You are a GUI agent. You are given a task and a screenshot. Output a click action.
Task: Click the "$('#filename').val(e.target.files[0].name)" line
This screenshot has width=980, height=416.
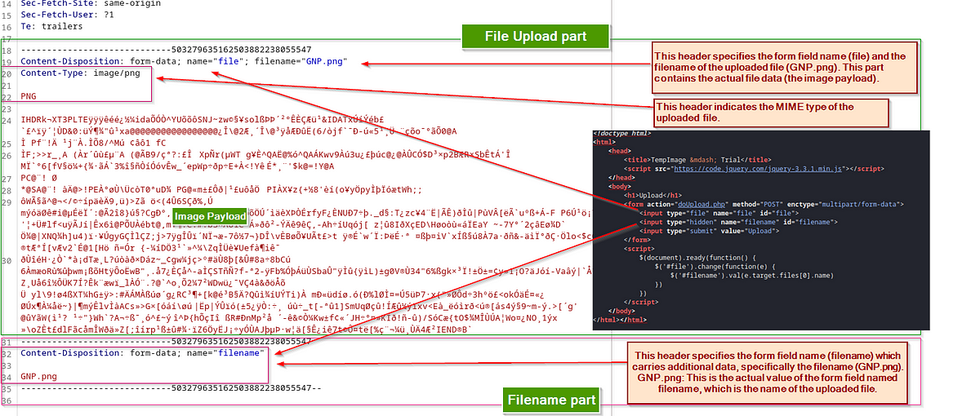point(752,276)
